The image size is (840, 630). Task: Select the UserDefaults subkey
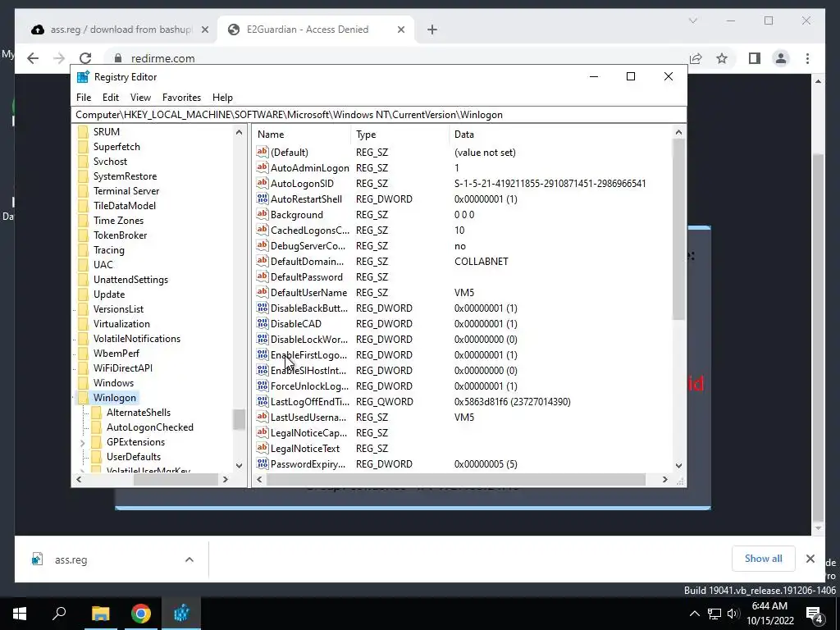click(134, 456)
